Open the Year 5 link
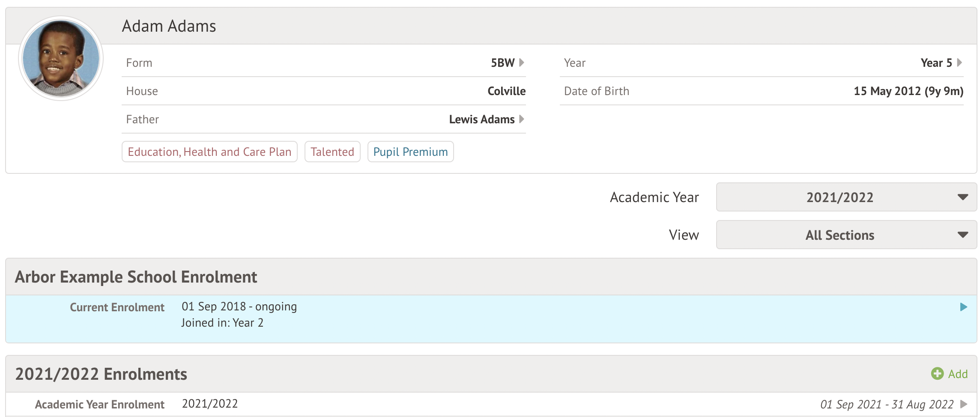980x417 pixels. tap(936, 63)
